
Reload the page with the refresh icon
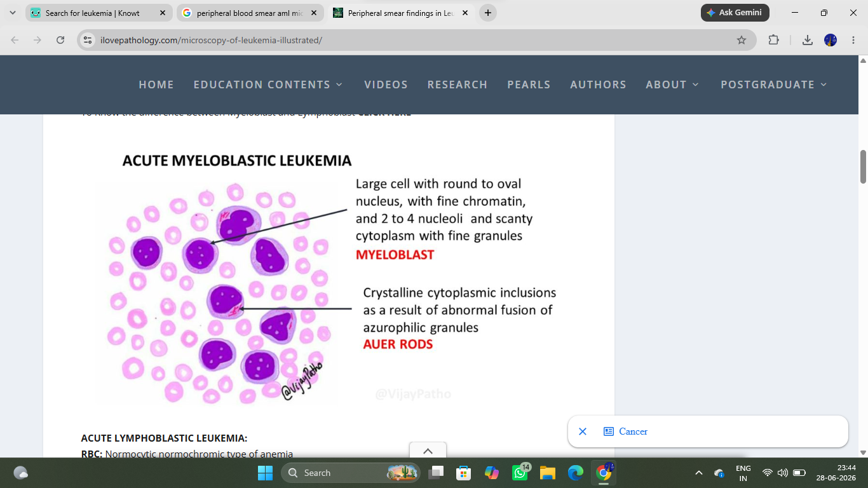click(60, 40)
